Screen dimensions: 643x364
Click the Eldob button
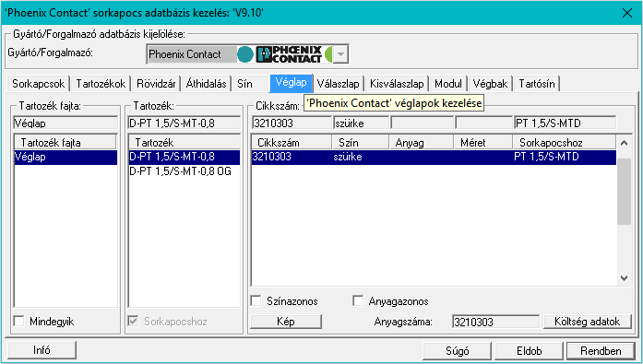pos(529,351)
